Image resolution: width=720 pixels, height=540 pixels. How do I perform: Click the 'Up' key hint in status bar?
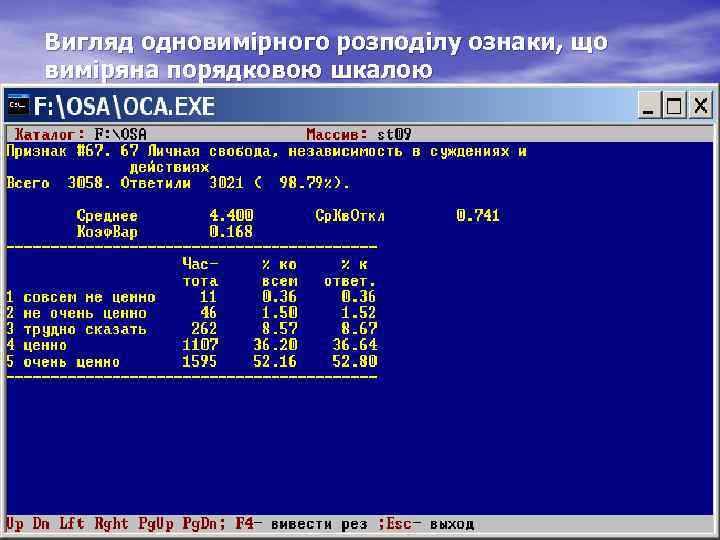coord(15,523)
